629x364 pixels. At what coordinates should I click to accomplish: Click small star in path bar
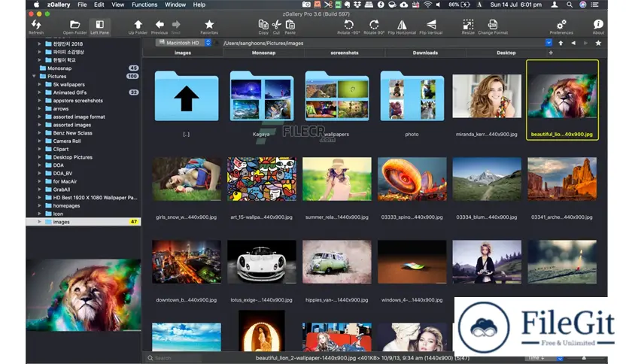click(598, 43)
